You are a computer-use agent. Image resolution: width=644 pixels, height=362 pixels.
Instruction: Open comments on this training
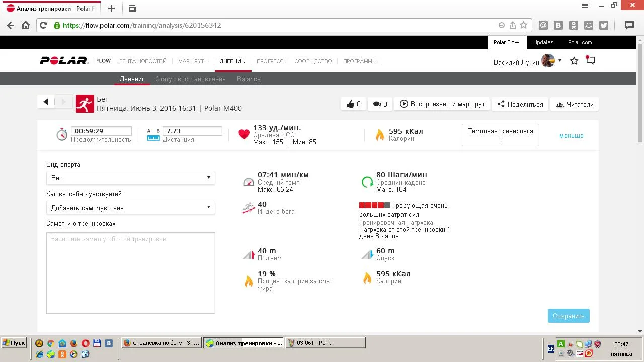(x=380, y=104)
